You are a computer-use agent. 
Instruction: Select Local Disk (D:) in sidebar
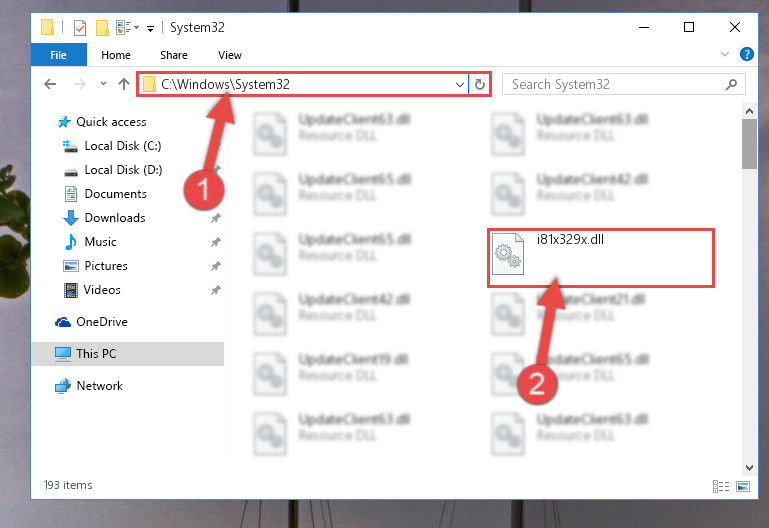(x=123, y=170)
